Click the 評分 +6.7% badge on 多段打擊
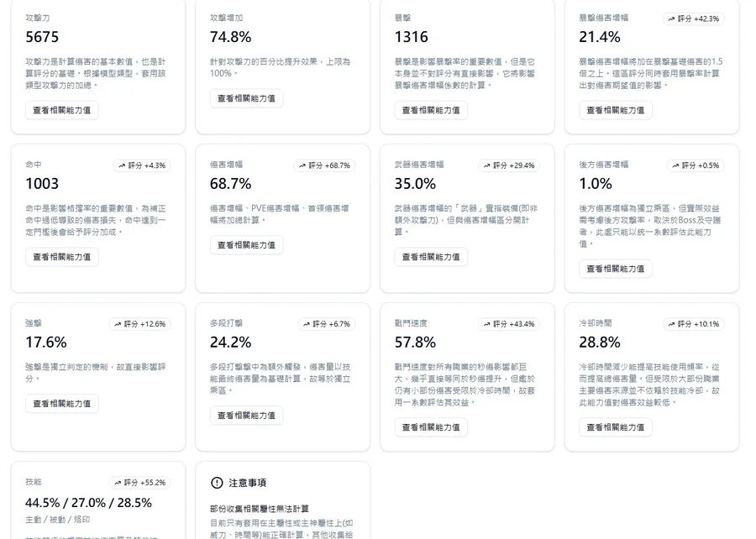756x539 pixels. [x=323, y=324]
